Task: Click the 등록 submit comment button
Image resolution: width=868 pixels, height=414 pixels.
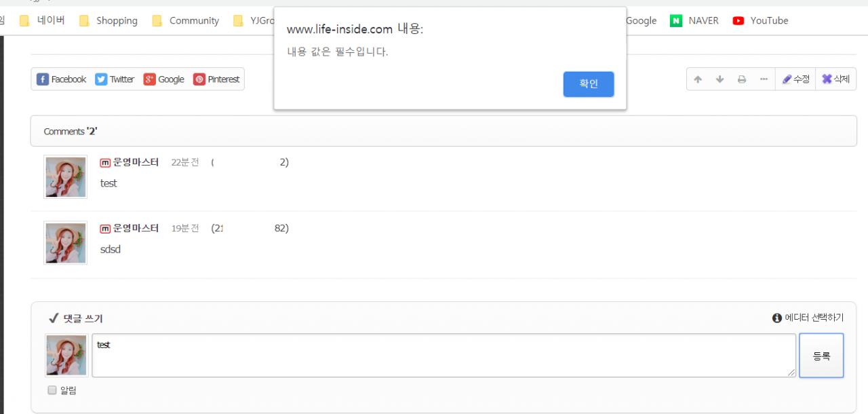Action: (x=821, y=356)
